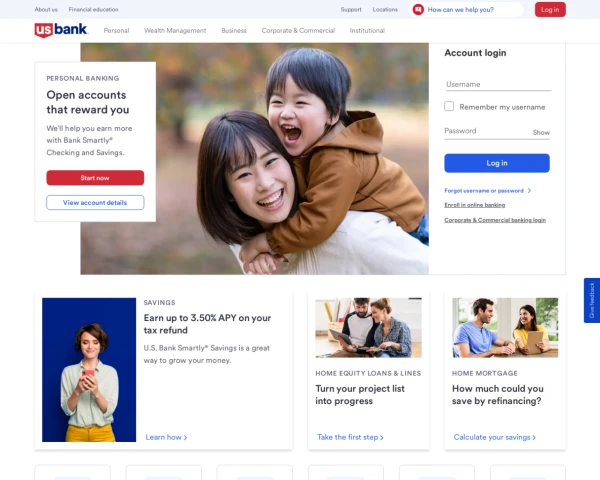This screenshot has width=600, height=480.
Task: Open the Wealth Management menu
Action: click(175, 31)
